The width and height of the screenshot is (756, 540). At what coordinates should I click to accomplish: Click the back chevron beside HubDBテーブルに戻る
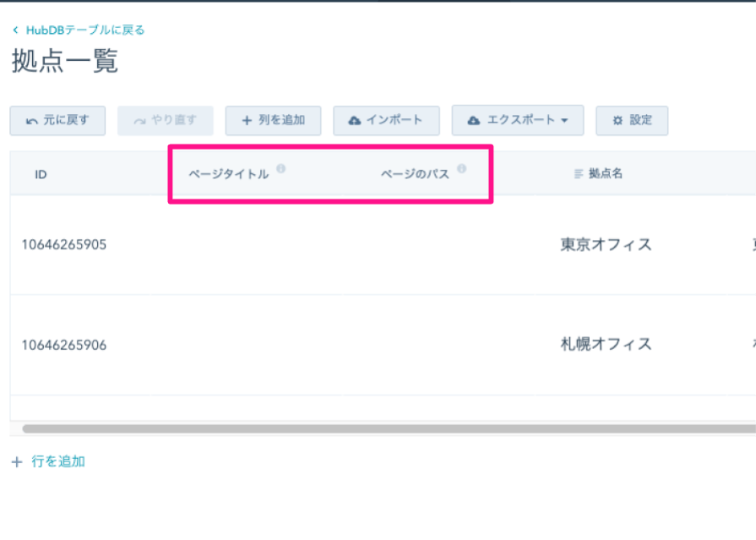point(15,30)
